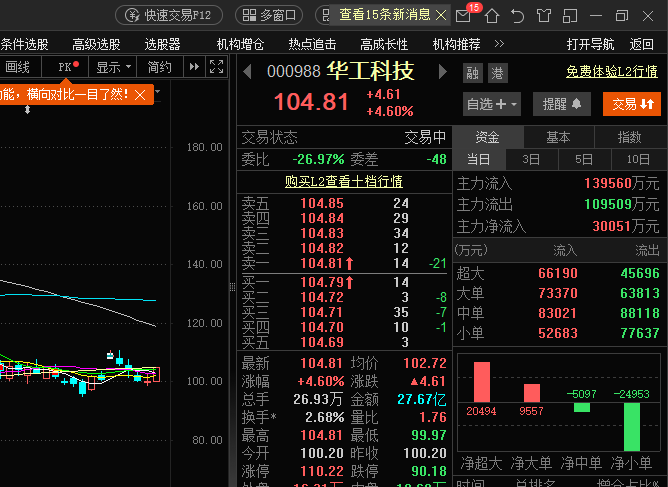Click the undo back-arrow icon
Screen dimensions: 668x487
point(517,16)
